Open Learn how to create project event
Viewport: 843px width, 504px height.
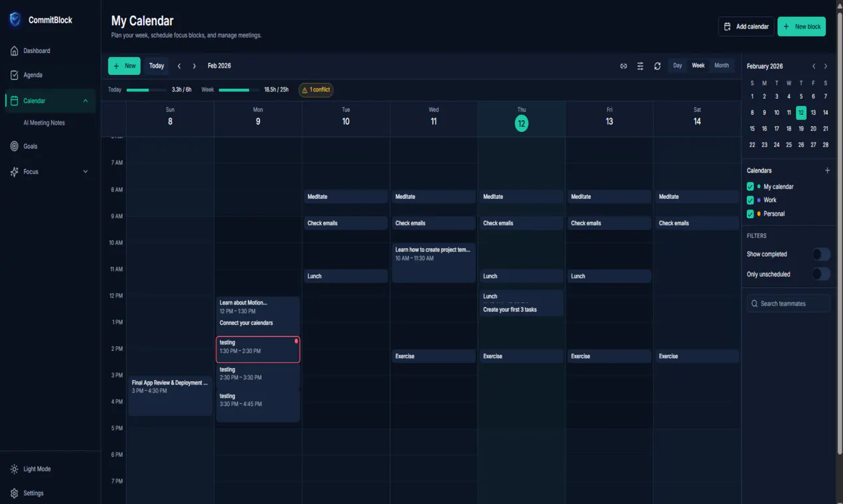coord(433,263)
